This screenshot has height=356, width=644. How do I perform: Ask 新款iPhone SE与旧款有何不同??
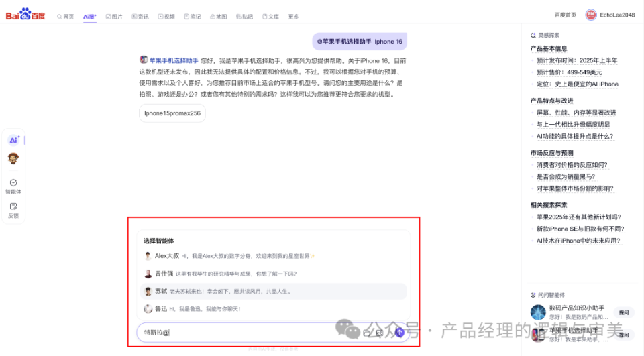(x=580, y=229)
